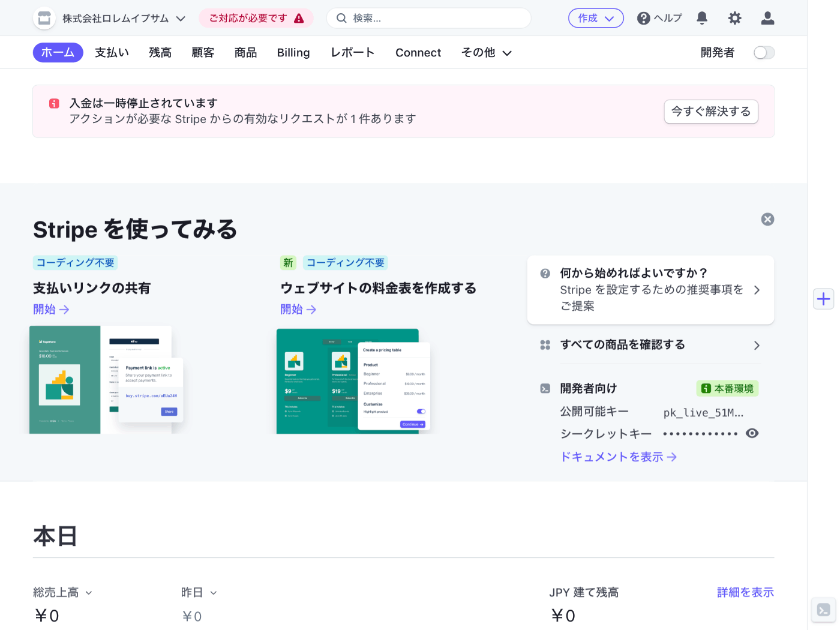The height and width of the screenshot is (630, 840).
Task: Click the 支払いリンクの共有 heading
Action: tap(92, 288)
